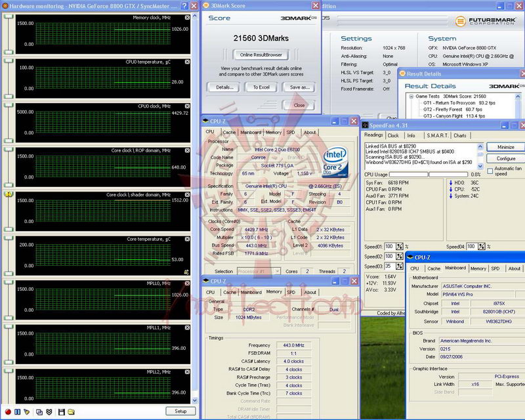Click the Speed03 percentage input field
Image resolution: width=525 pixels, height=420 pixels.
click(388, 266)
